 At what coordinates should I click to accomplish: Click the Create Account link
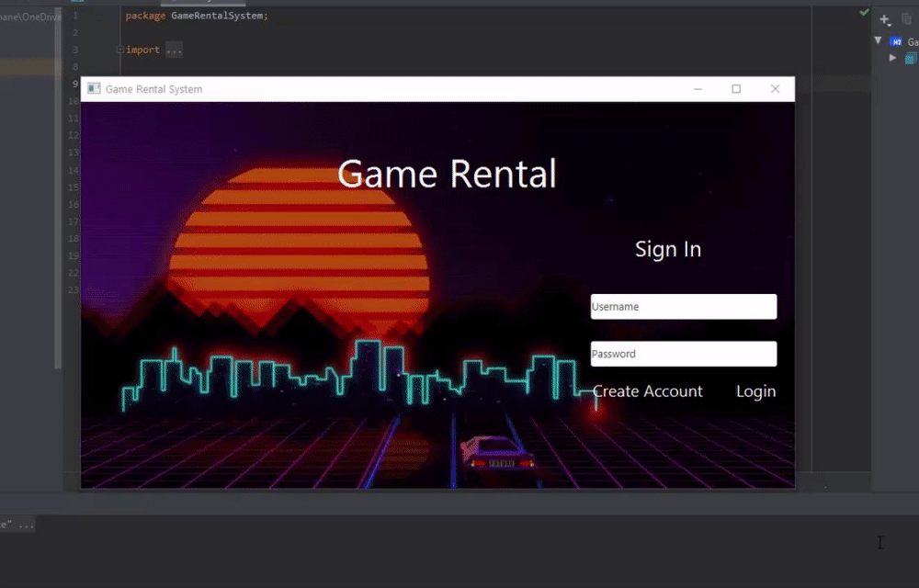[647, 390]
